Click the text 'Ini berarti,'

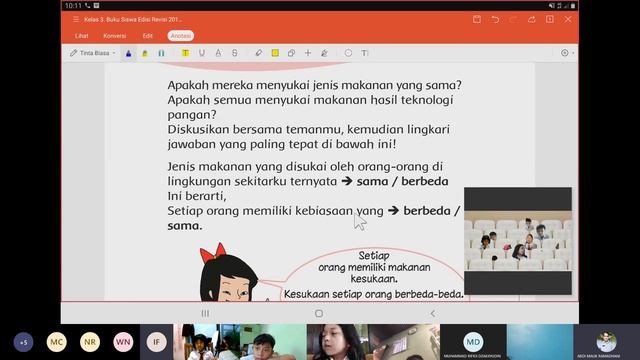197,196
